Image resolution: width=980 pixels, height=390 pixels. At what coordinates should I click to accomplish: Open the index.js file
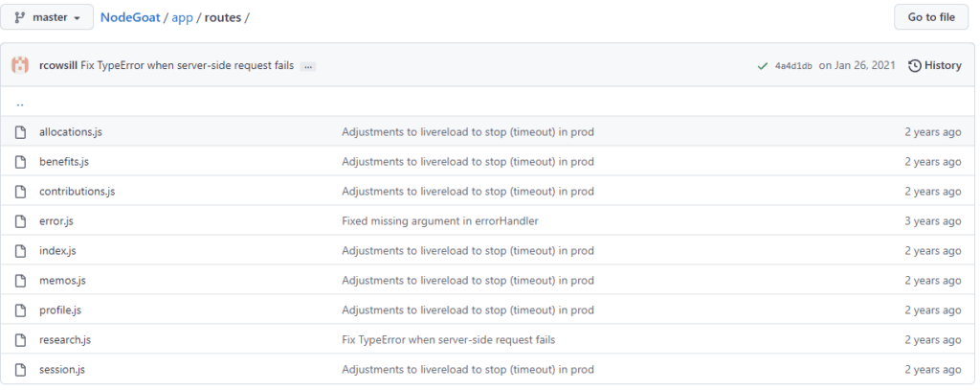coord(57,251)
